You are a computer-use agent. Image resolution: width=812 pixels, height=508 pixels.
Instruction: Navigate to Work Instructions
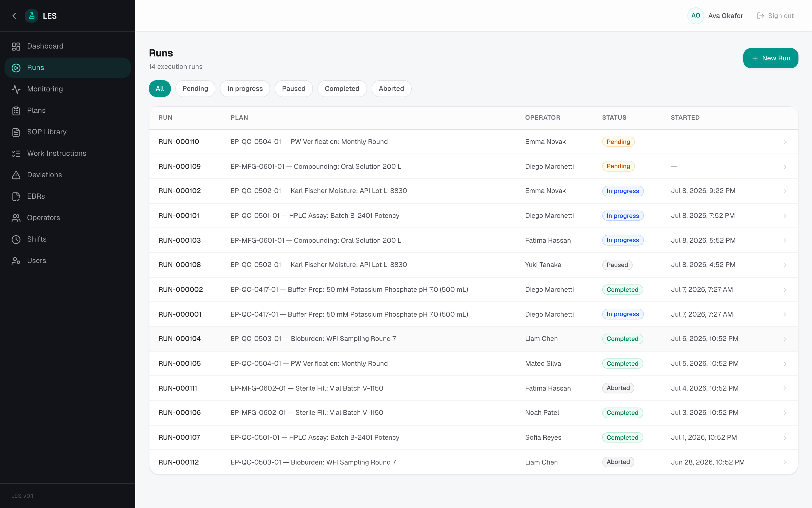(67, 154)
